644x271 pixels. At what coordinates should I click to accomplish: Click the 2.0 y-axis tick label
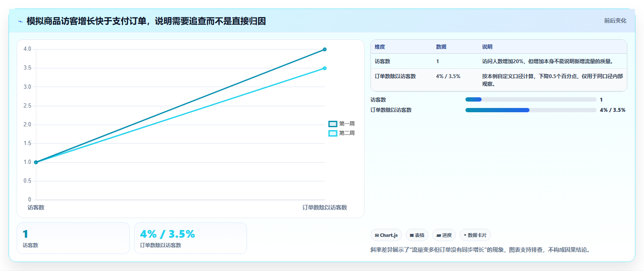[27, 125]
